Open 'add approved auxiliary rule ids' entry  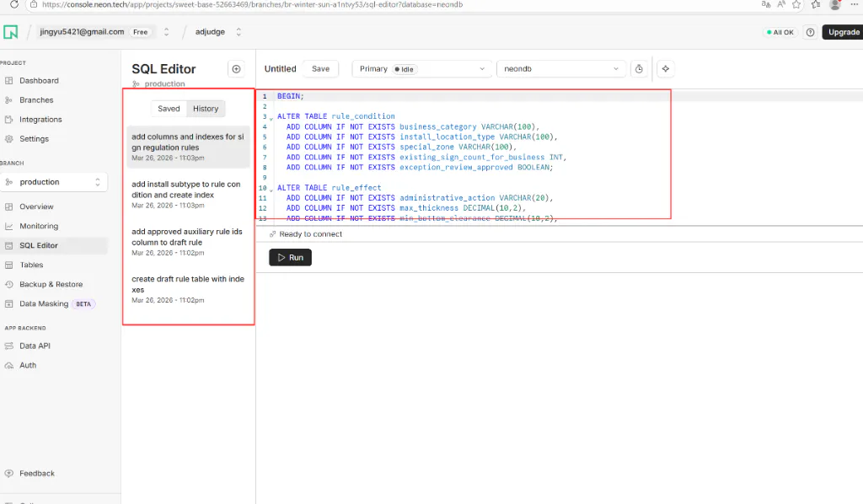pyautogui.click(x=188, y=242)
